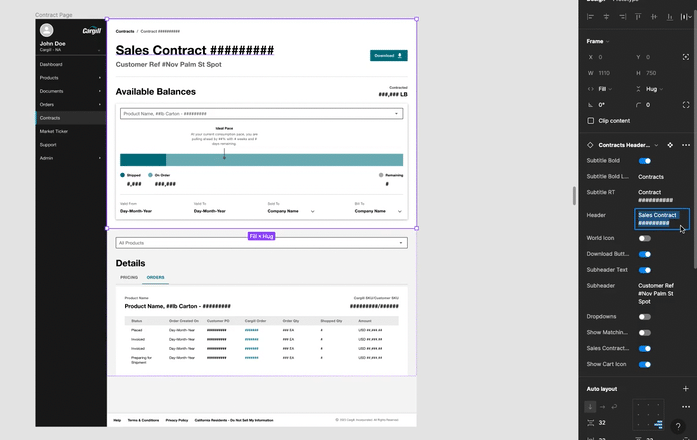Toggle absolute position icon beside Y field
Viewport: 697px width, 440px height.
[x=686, y=57]
